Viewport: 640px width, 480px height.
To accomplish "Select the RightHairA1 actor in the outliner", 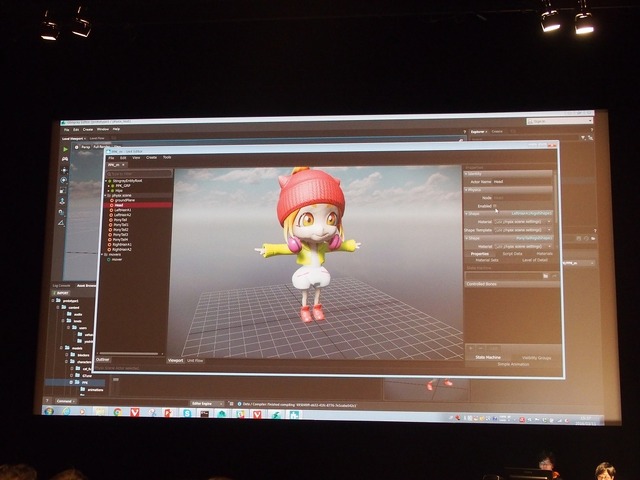I will click(122, 244).
